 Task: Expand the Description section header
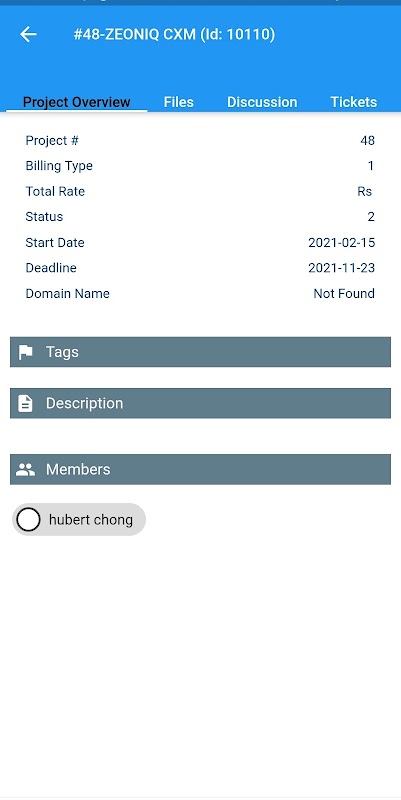coord(200,404)
